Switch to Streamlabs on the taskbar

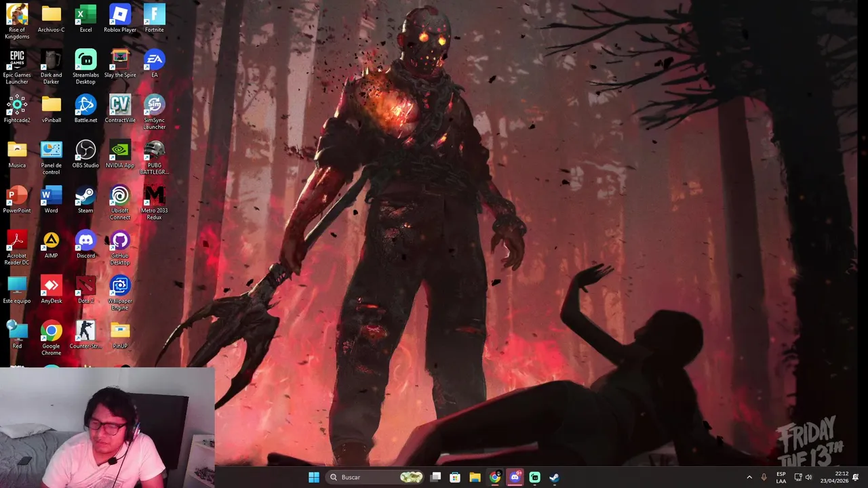click(534, 477)
